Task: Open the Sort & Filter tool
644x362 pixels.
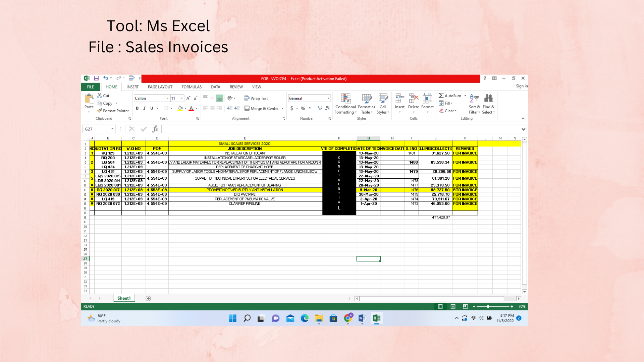Action: tap(474, 99)
